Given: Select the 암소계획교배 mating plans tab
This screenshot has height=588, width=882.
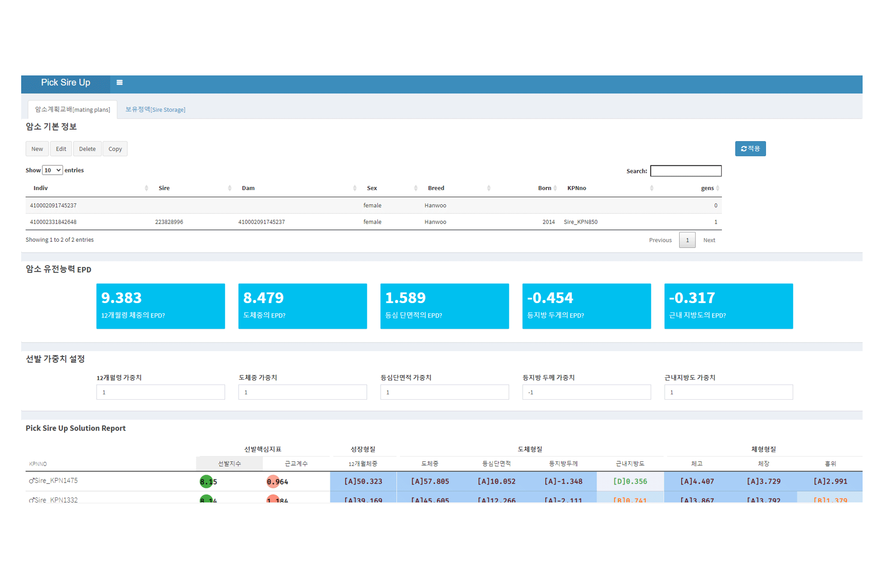Looking at the screenshot, I should [x=73, y=109].
